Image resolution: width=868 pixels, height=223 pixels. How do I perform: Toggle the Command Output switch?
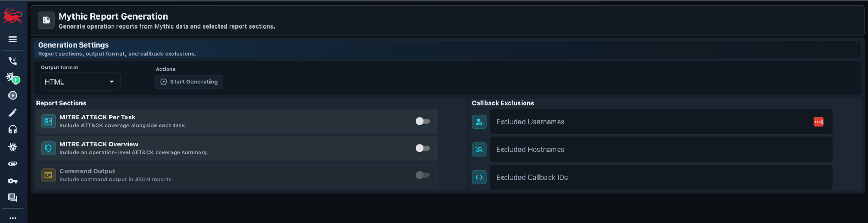click(422, 175)
